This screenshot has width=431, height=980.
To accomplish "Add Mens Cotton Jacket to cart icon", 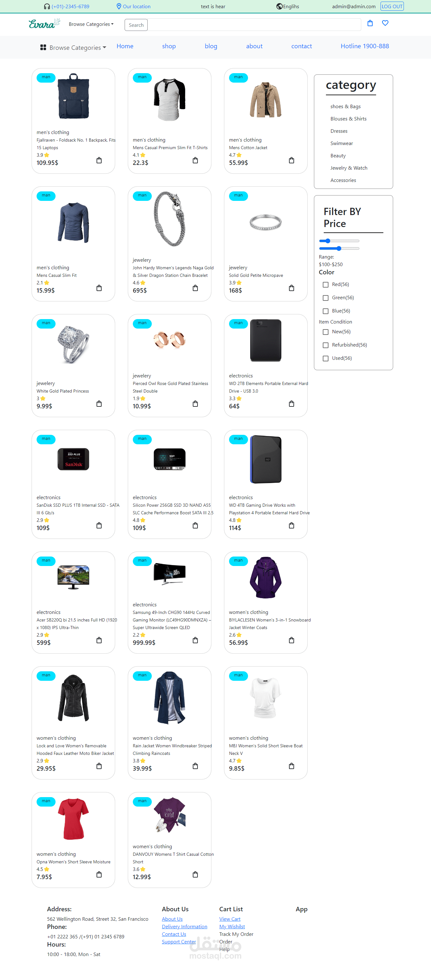I will click(x=291, y=160).
